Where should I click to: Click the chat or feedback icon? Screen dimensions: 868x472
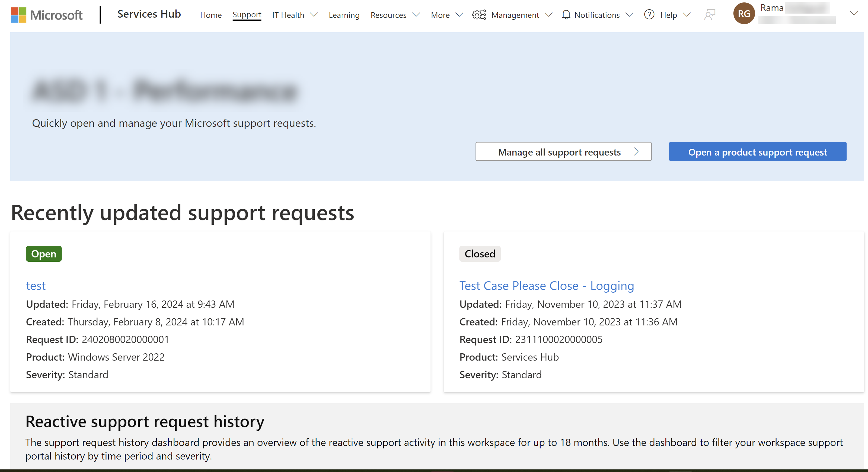pyautogui.click(x=709, y=15)
